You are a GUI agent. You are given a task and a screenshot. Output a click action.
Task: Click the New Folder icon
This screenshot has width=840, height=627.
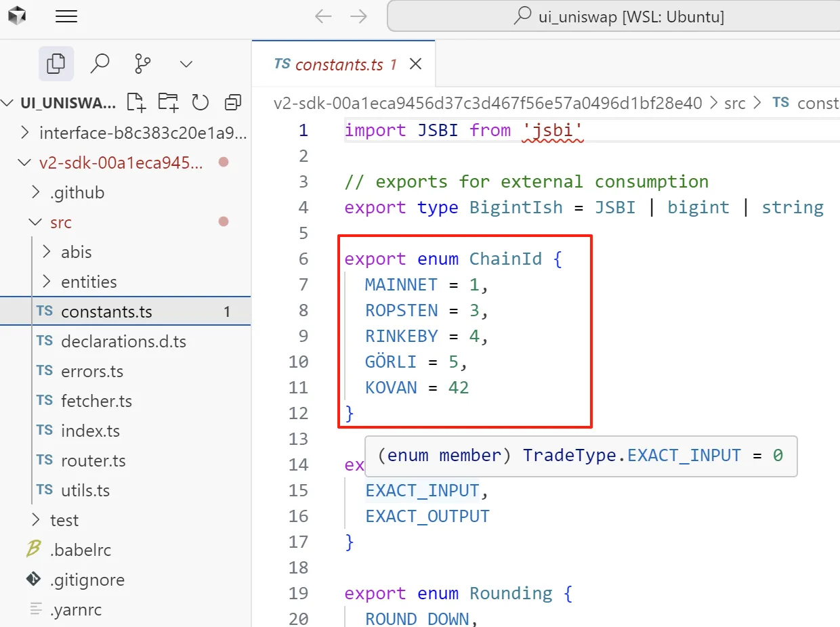(168, 102)
